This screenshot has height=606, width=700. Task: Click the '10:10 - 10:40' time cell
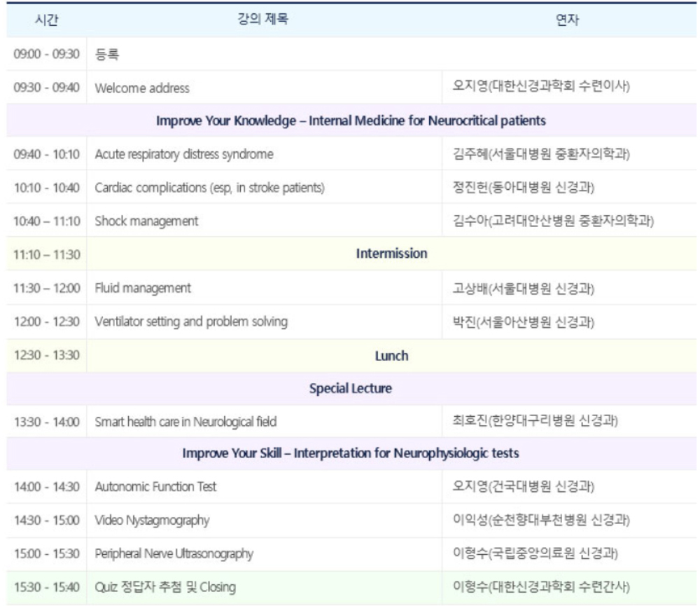[x=46, y=188]
